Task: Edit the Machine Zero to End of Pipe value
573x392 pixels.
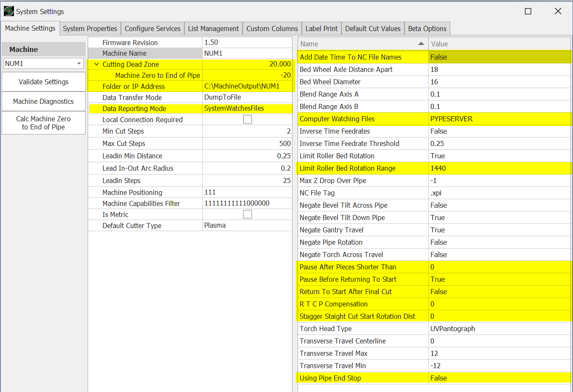Action: (x=247, y=75)
